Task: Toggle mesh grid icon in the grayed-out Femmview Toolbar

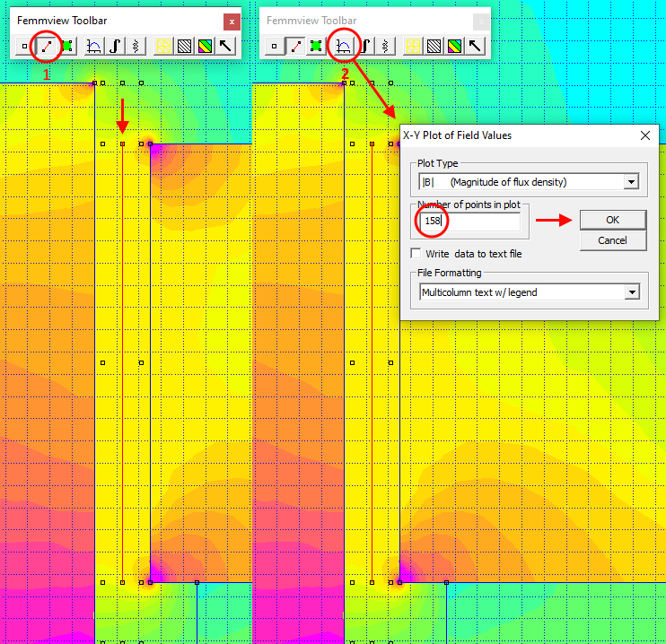Action: point(413,47)
